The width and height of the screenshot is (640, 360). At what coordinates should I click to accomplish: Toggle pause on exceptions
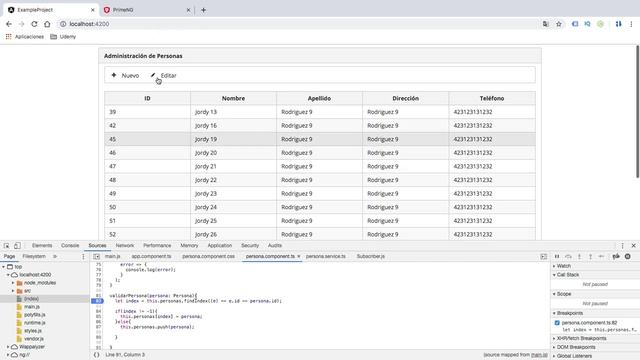point(628,256)
